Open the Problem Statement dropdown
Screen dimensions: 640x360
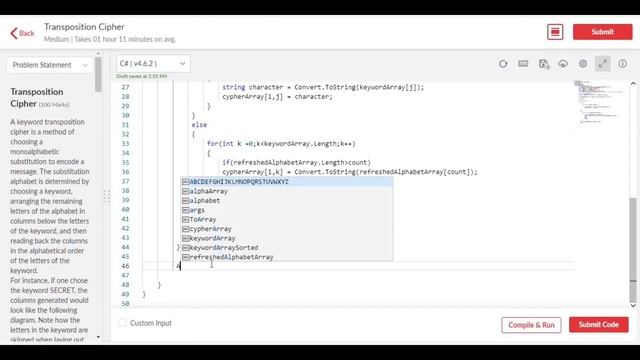50,65
